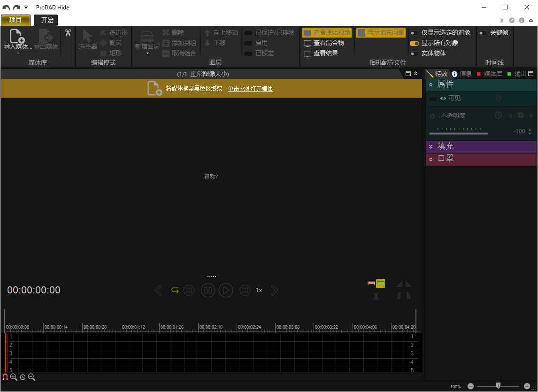Toggle the 可见 visibility switch in 属性
The height and width of the screenshot is (392, 538).
433,98
